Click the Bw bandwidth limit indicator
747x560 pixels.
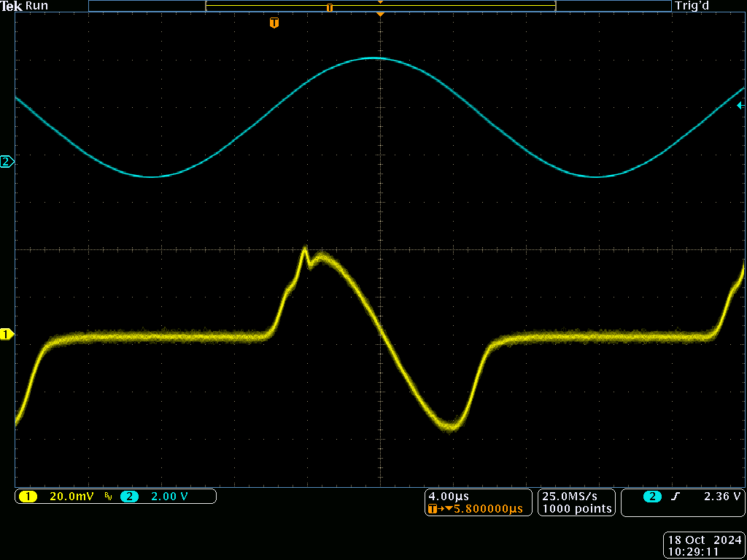(108, 496)
